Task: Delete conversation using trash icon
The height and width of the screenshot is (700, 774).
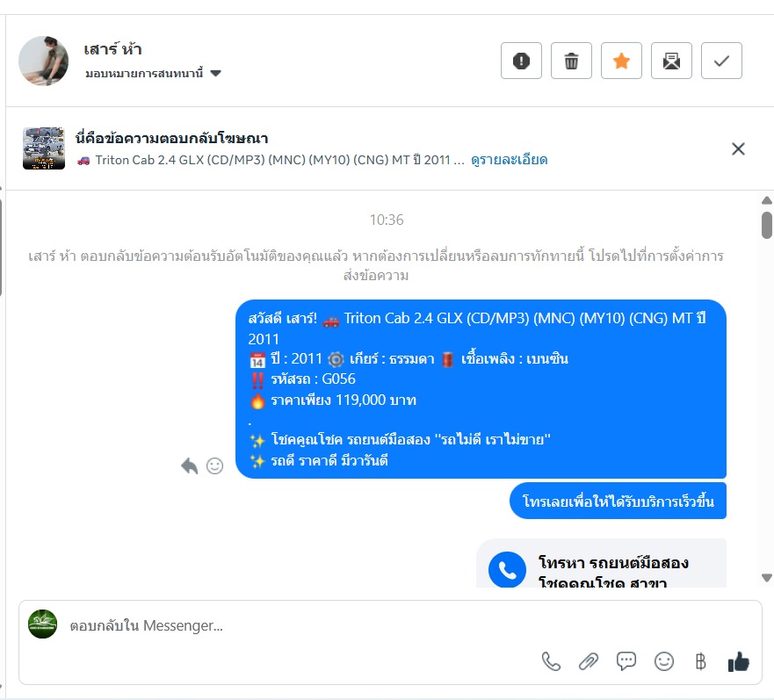Action: tap(571, 61)
